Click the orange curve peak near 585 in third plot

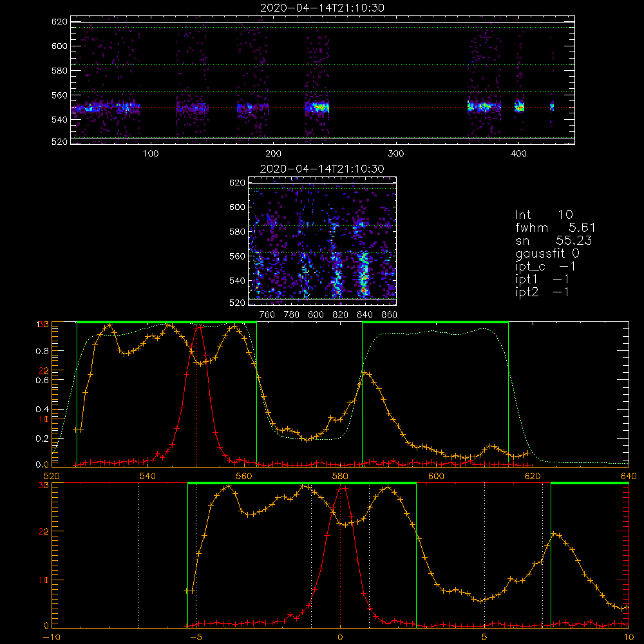(365, 373)
